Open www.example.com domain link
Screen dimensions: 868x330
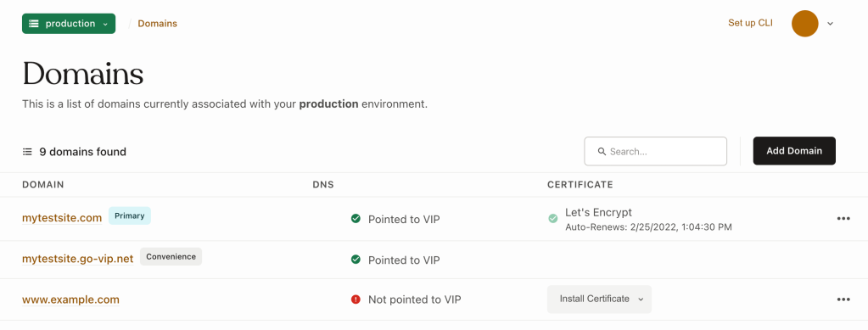(x=71, y=299)
